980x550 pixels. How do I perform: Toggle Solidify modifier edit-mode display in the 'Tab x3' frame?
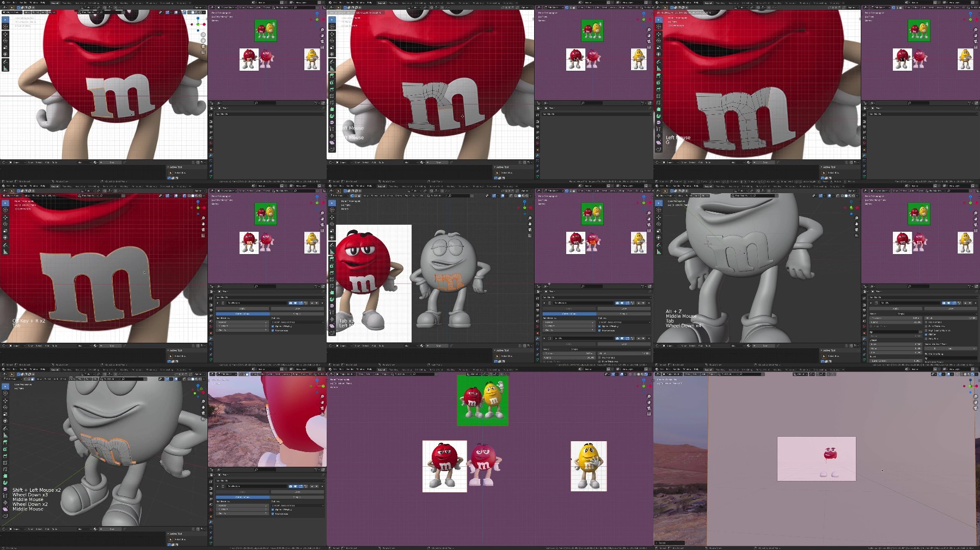pyautogui.click(x=627, y=338)
